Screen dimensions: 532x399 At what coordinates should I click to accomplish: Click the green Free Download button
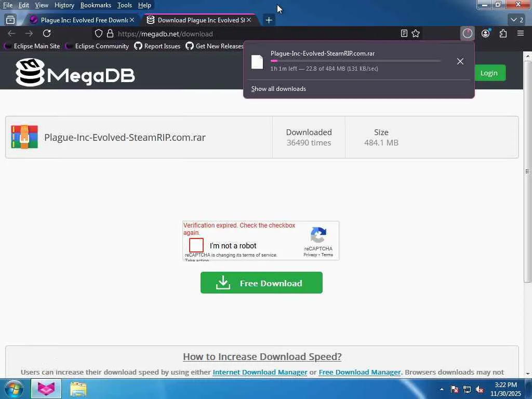point(261,283)
